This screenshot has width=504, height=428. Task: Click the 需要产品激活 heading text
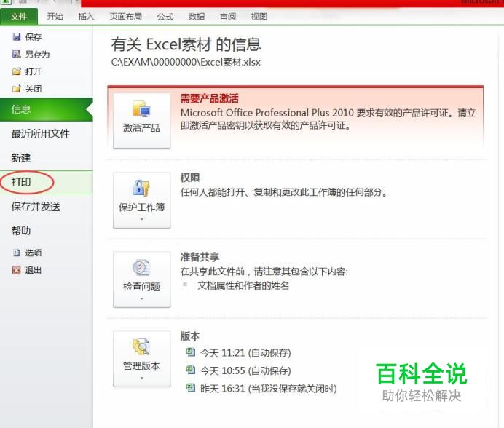(209, 98)
